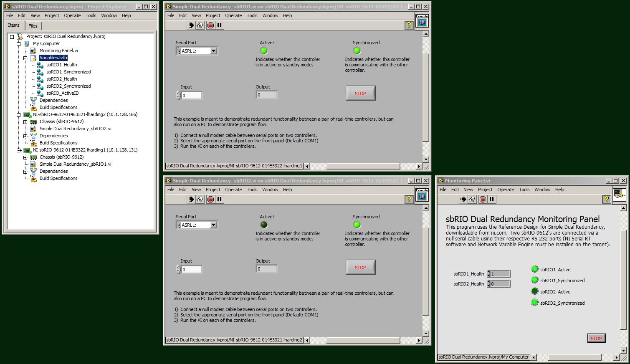Click Run arrow in sbRIO1 window toolbar
This screenshot has width=630, height=364.
tap(191, 25)
